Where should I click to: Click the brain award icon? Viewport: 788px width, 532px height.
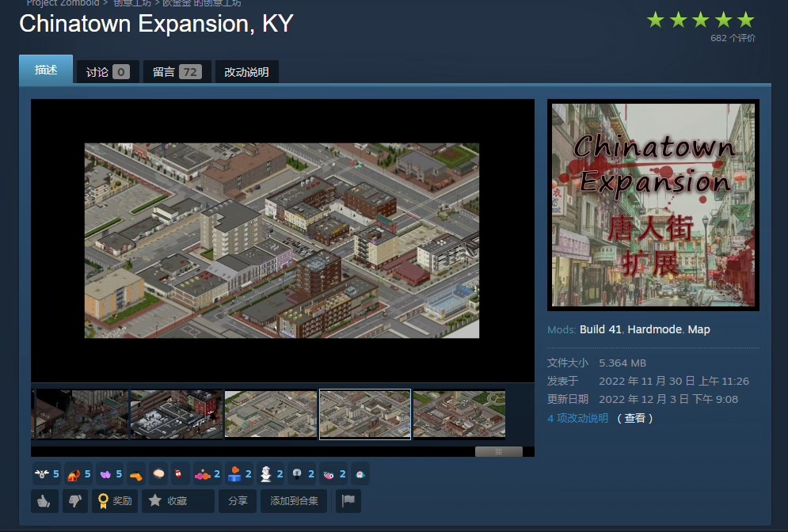(x=158, y=474)
